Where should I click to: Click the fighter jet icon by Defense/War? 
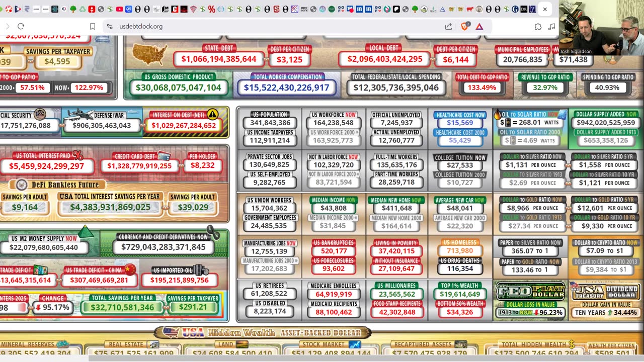81,115
